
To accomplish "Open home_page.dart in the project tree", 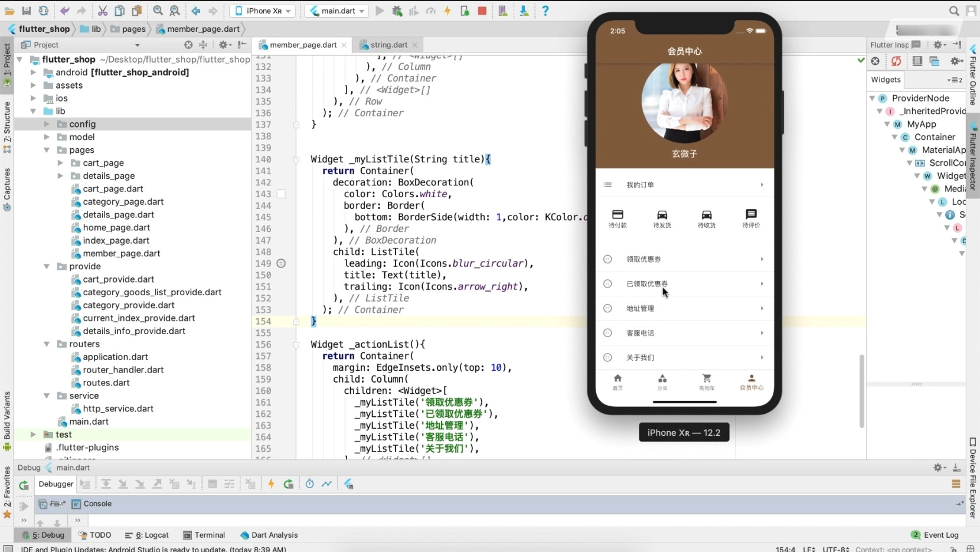I will [116, 228].
